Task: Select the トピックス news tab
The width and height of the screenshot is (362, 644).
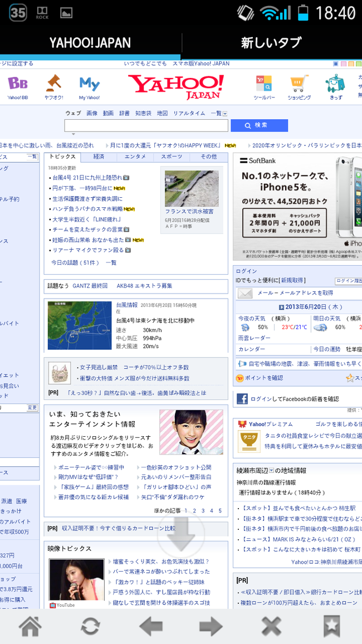Action: point(62,157)
